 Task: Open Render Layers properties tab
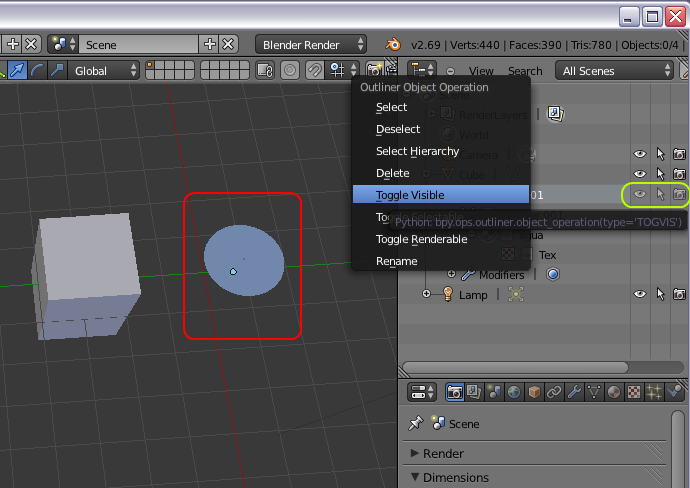click(x=474, y=392)
